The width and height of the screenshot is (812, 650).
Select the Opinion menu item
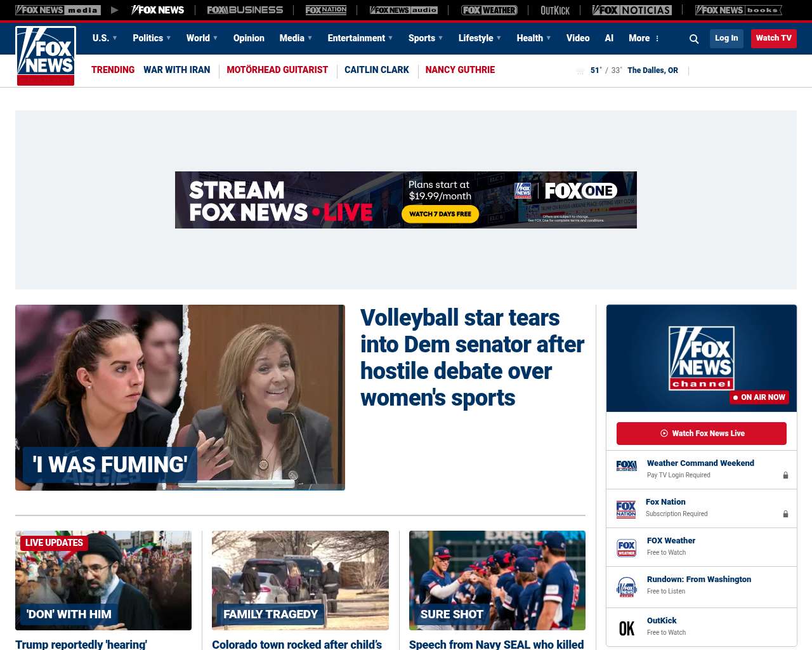pyautogui.click(x=249, y=38)
